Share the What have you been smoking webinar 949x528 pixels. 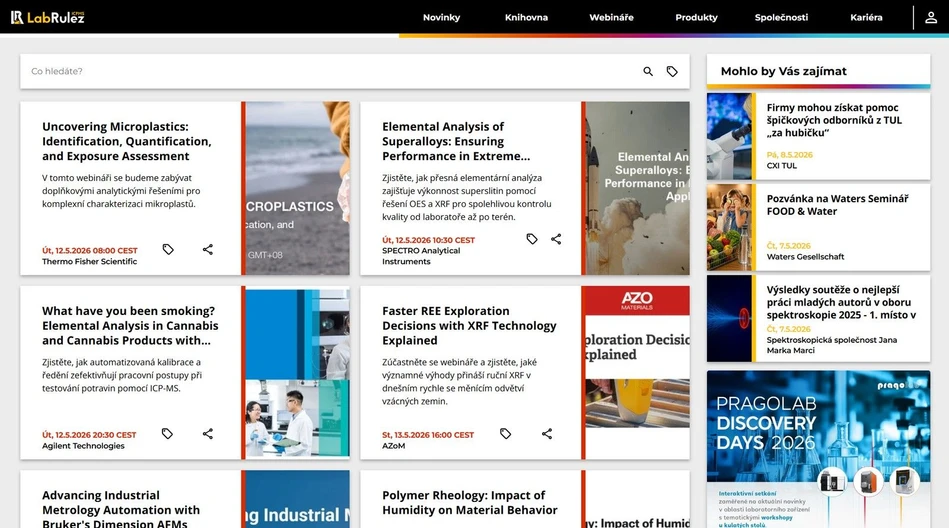click(208, 434)
